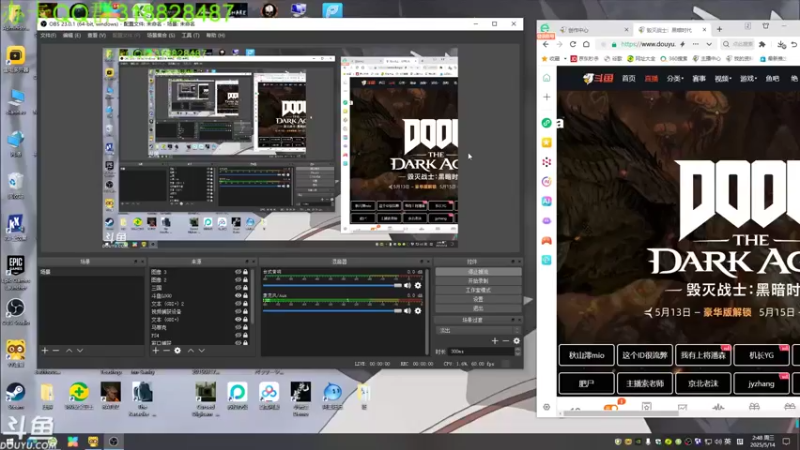
Task: Move source down with Sources panel down arrow
Action: click(202, 351)
